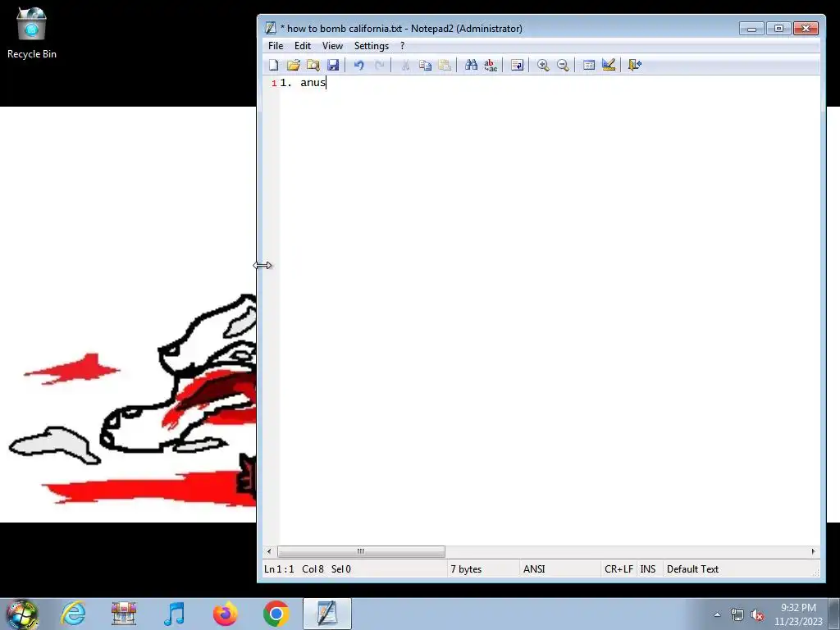Toggle word wrap from the toolbar
This screenshot has width=840, height=630.
(517, 65)
